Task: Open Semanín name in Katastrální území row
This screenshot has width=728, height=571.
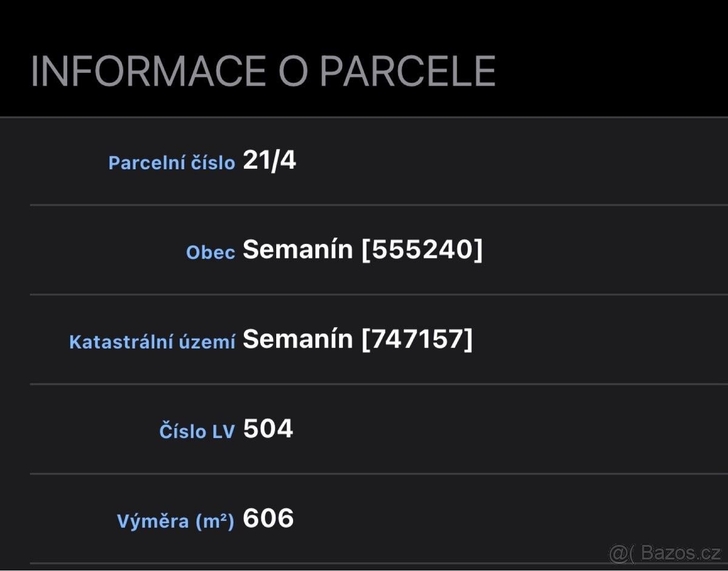Action: coord(298,339)
